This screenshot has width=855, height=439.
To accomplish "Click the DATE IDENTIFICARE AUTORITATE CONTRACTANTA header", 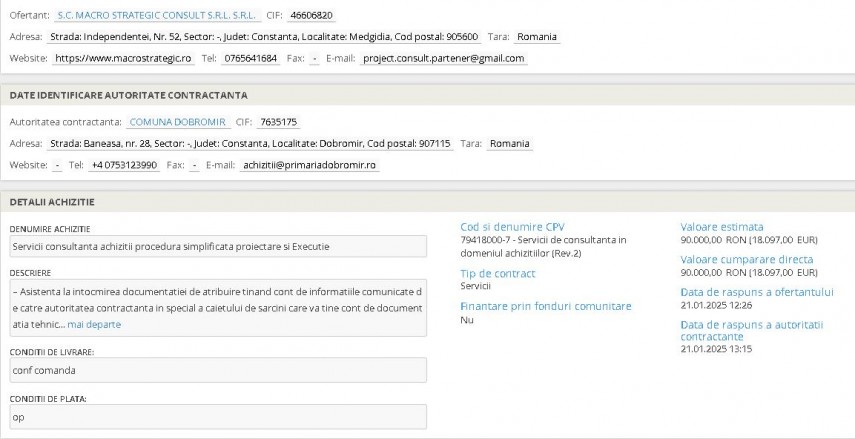I will (x=128, y=95).
